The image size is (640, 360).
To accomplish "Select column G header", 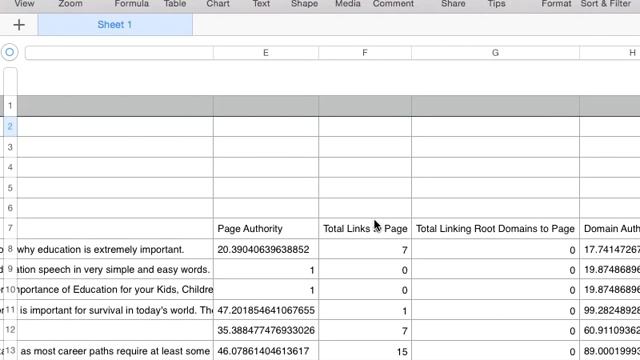I will (x=495, y=53).
